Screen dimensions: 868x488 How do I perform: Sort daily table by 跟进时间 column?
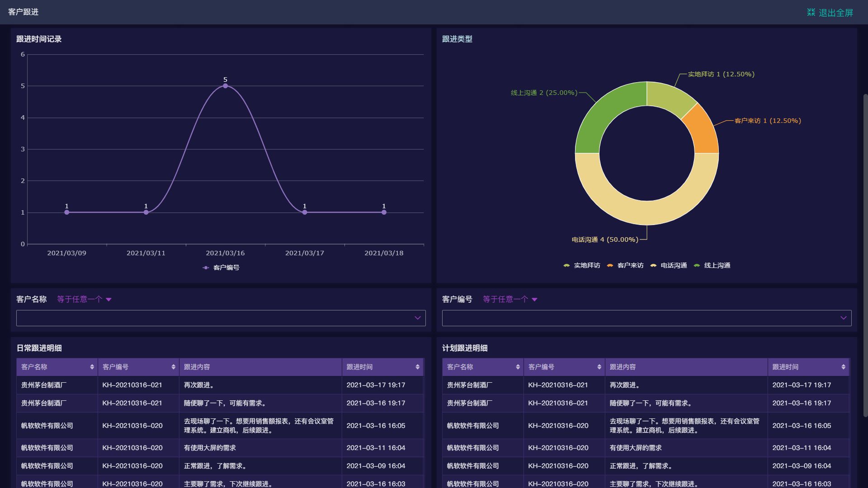[417, 367]
